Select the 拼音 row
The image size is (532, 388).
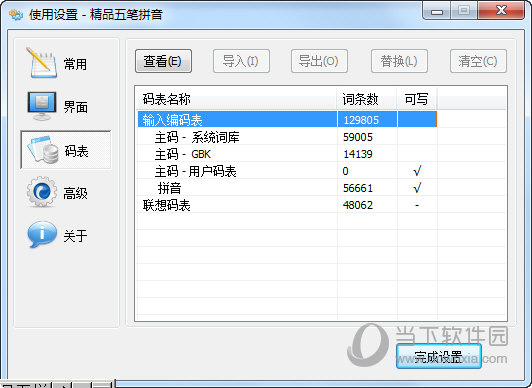click(287, 188)
